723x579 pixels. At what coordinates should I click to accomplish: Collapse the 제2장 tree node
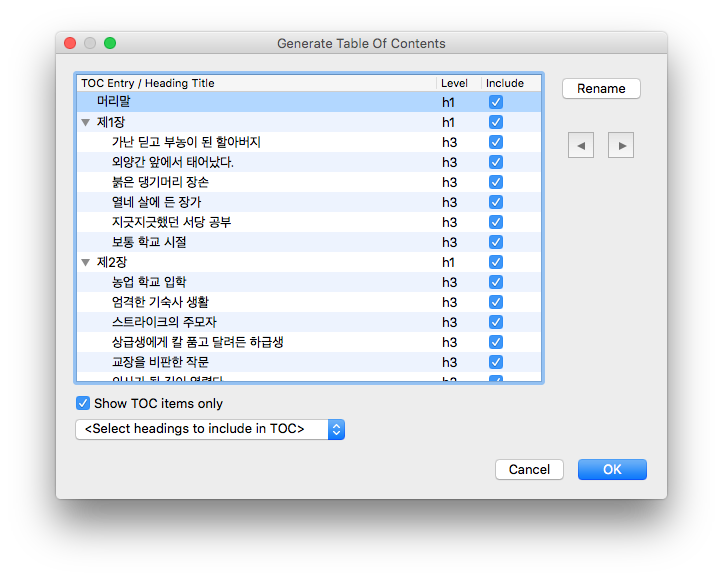coord(85,263)
